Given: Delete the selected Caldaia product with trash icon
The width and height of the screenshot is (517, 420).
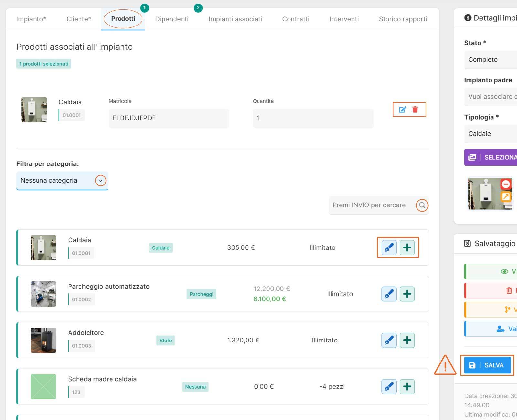Looking at the screenshot, I should click(x=415, y=110).
